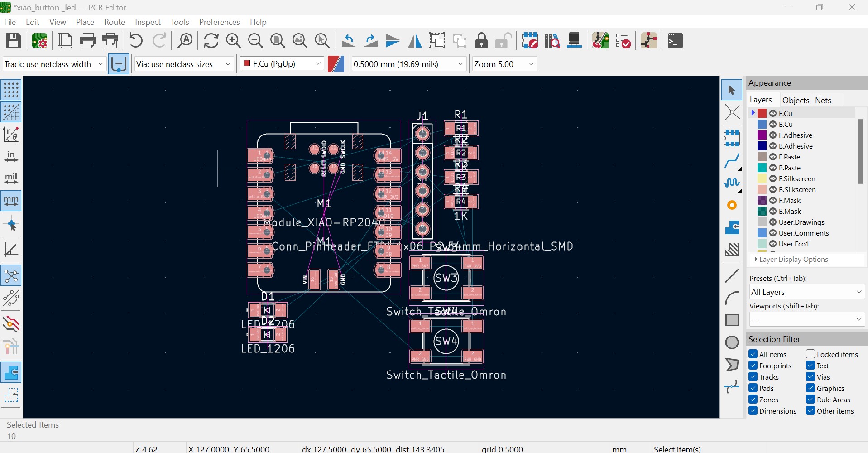The height and width of the screenshot is (453, 868).
Task: Run the Design Rules Checker
Action: [x=623, y=41]
